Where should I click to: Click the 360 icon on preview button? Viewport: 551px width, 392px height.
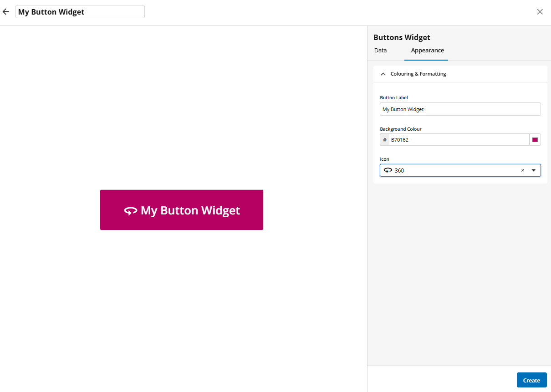[131, 211]
